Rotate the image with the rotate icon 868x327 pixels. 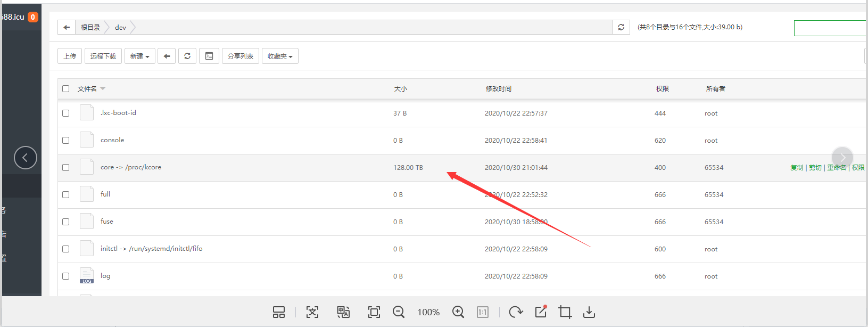(516, 312)
